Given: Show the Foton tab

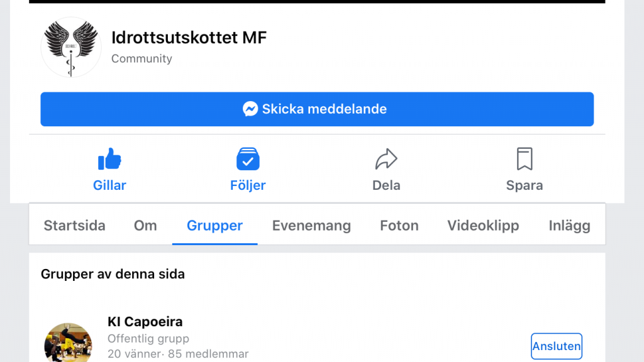Looking at the screenshot, I should click(399, 226).
